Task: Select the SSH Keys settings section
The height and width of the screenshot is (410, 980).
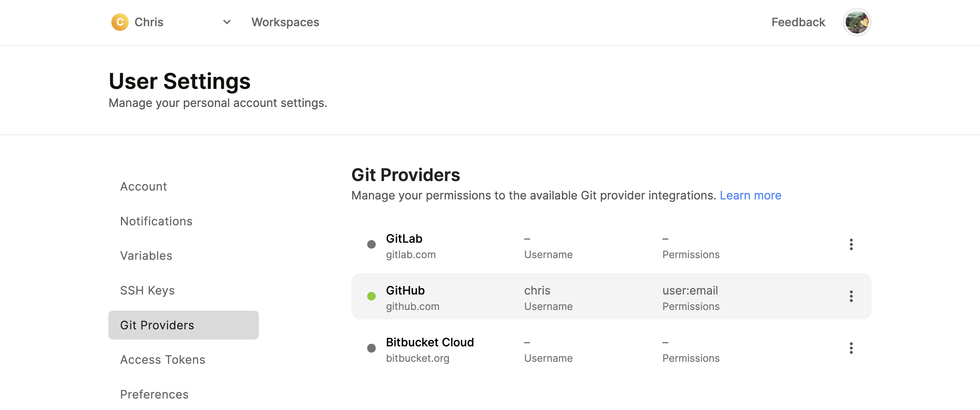Action: tap(146, 290)
